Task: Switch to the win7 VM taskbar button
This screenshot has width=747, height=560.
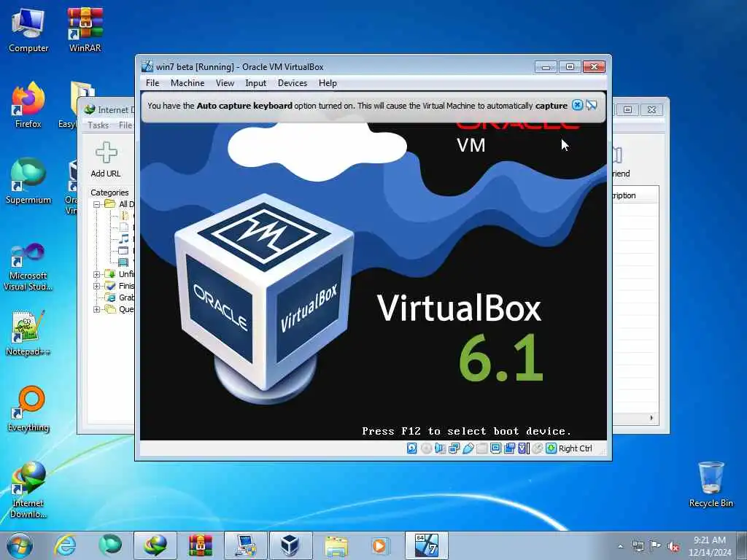Action: click(x=426, y=545)
